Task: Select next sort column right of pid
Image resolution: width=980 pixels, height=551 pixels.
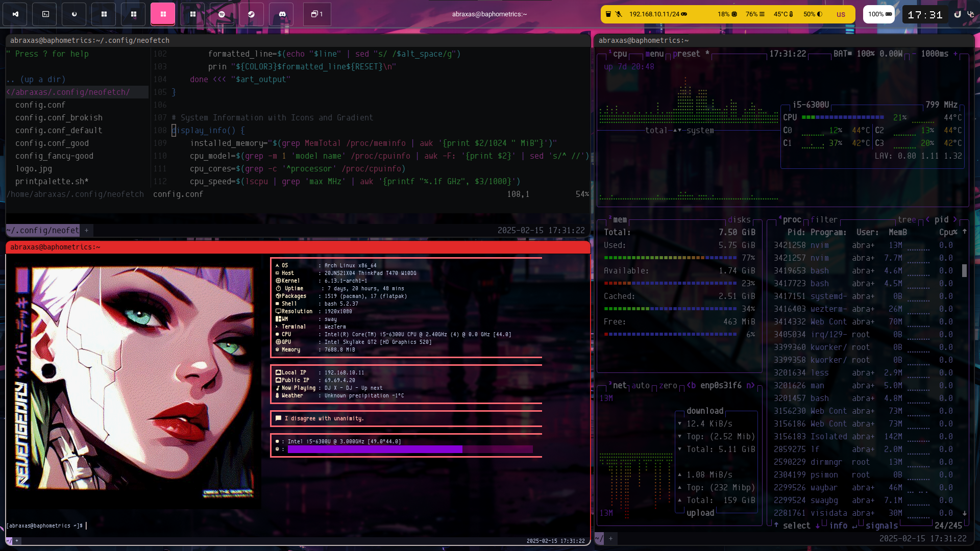Action: click(x=955, y=220)
